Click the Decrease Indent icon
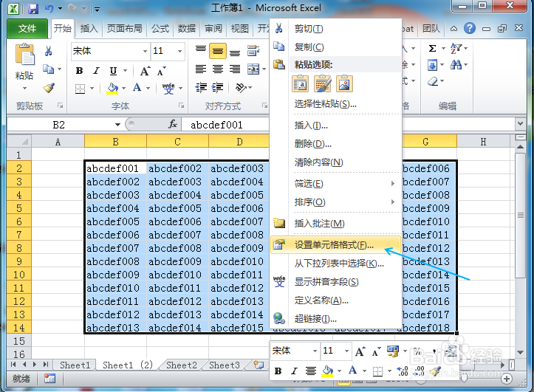The width and height of the screenshot is (534, 392). (x=201, y=87)
